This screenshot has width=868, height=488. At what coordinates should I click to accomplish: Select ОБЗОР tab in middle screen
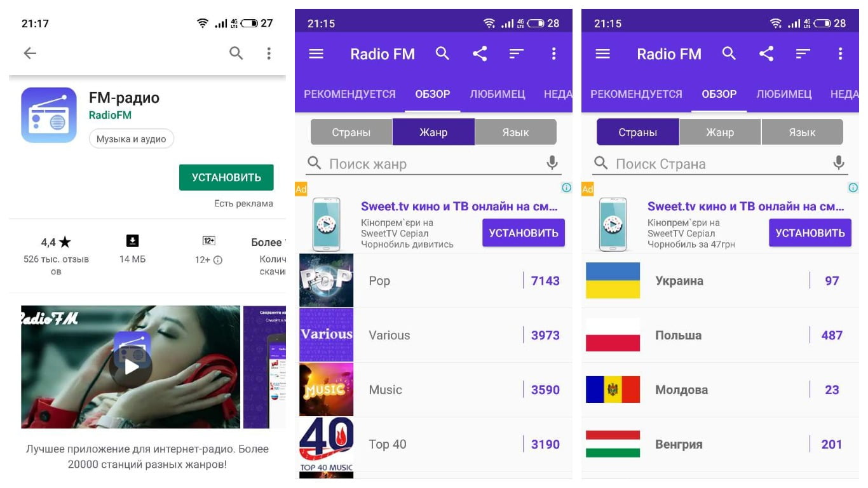click(433, 94)
